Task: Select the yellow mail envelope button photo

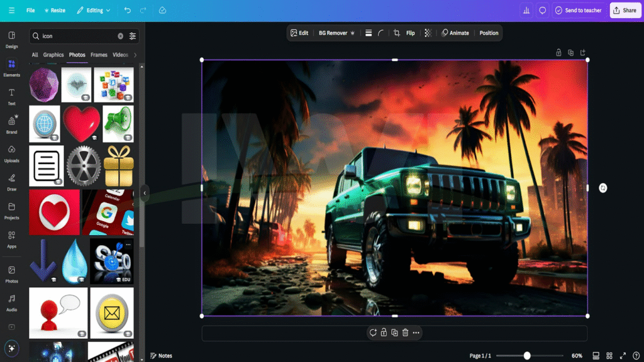Action: (x=112, y=313)
